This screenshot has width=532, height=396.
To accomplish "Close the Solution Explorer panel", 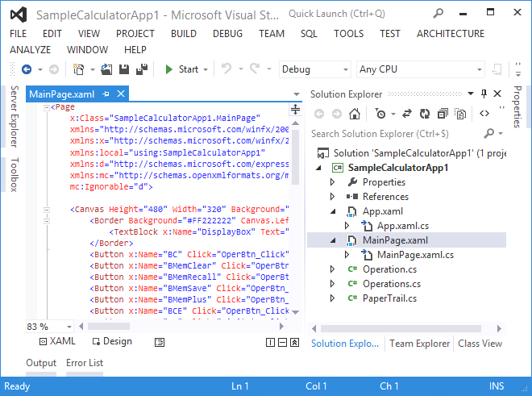I will pos(497,94).
